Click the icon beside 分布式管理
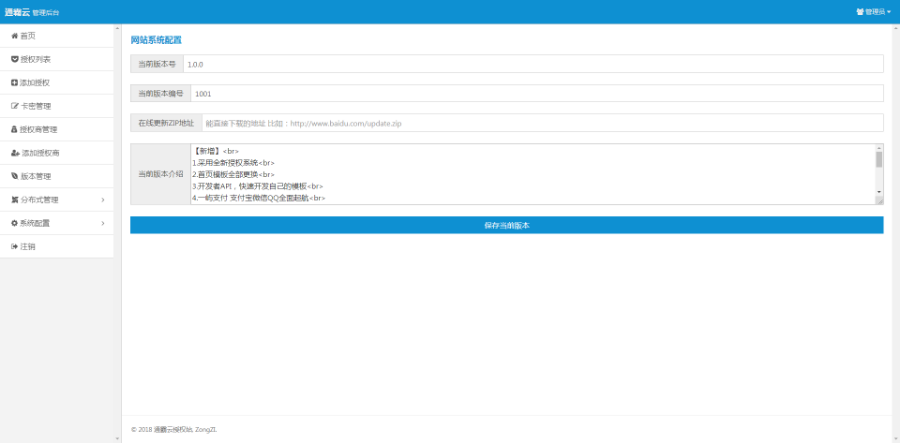Viewport: 900px width, 443px height. pyautogui.click(x=14, y=200)
